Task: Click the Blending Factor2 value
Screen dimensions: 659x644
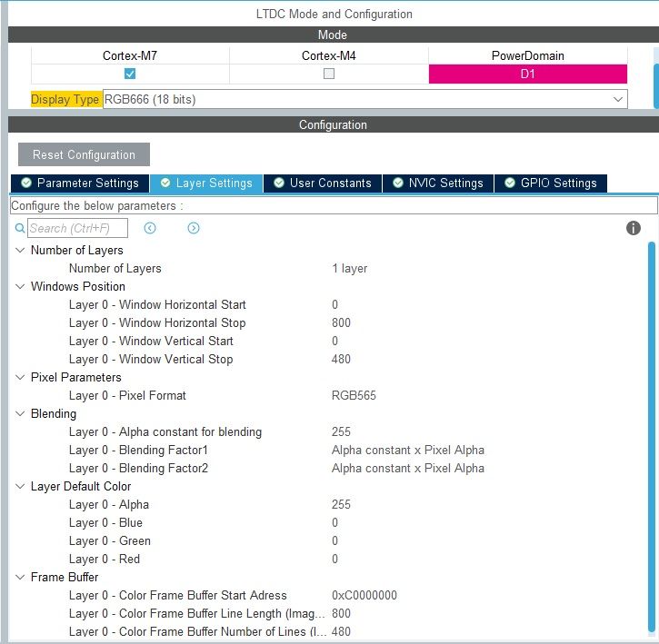Action: [408, 468]
